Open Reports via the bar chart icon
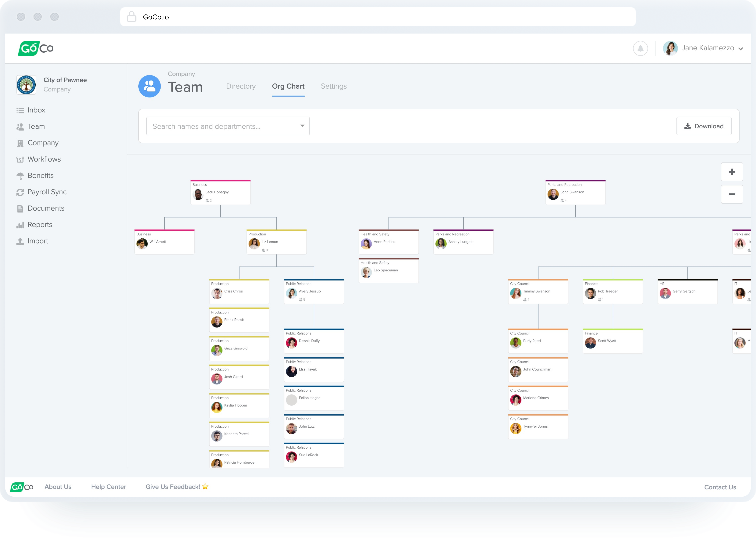This screenshot has height=546, width=756. click(x=20, y=225)
